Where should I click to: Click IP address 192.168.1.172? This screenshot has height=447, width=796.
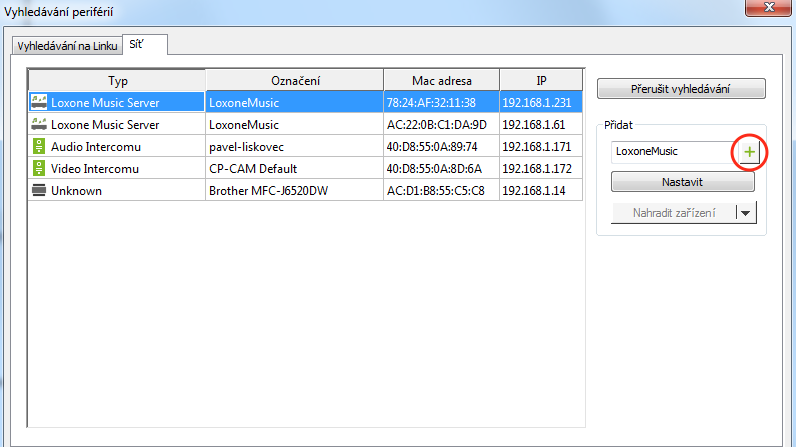pyautogui.click(x=537, y=168)
